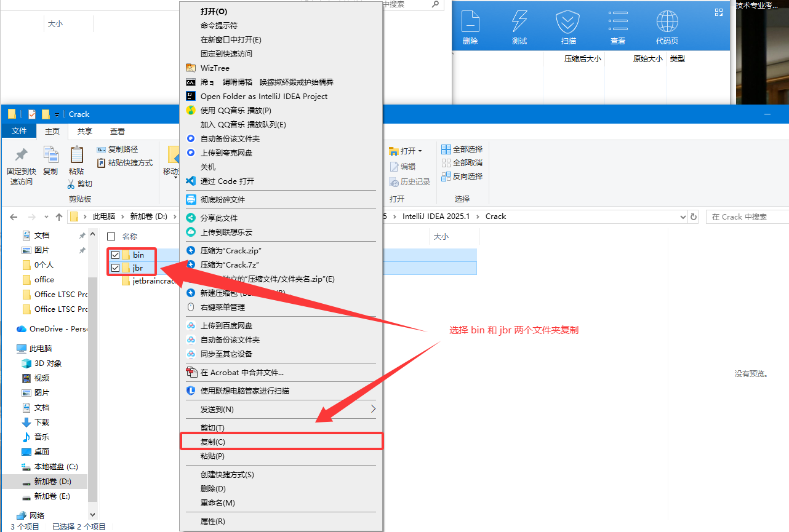Screen dimensions: 789x532
Task: Click the 粘贴 clipboard ribbon icon
Action: 76,154
